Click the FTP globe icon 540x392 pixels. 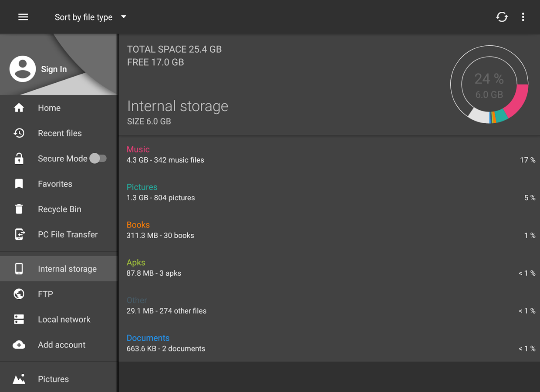[x=19, y=294]
